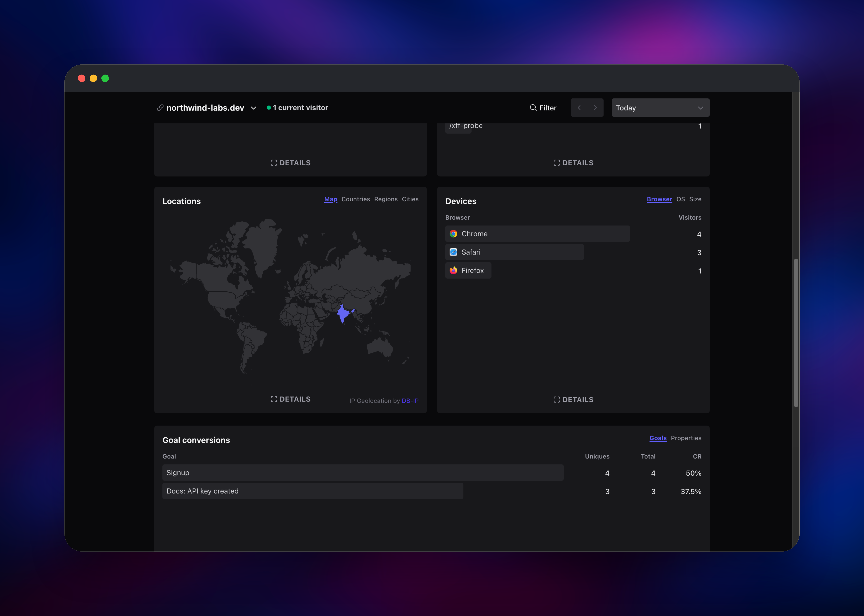Open DETAILS in the upper left panel
The height and width of the screenshot is (616, 864).
pyautogui.click(x=291, y=163)
